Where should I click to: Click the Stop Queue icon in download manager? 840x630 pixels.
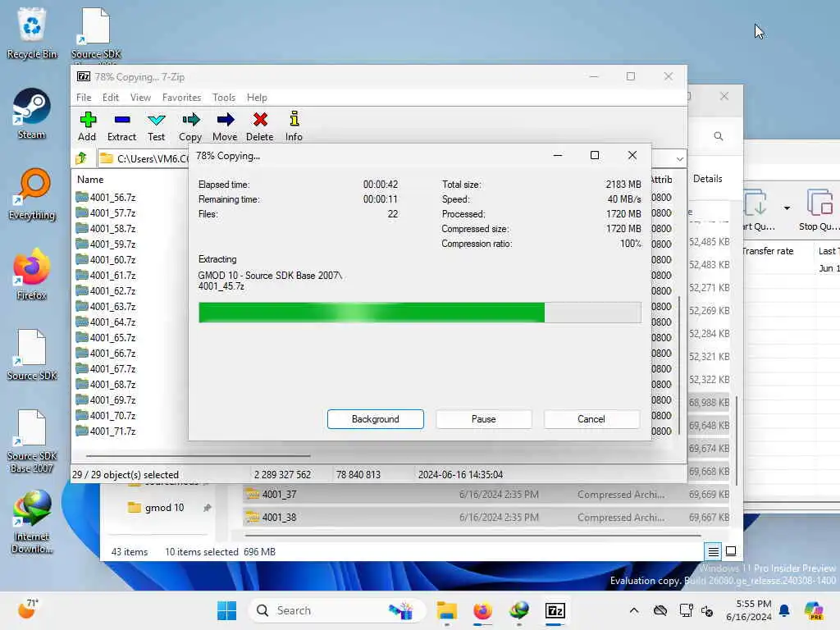(819, 209)
